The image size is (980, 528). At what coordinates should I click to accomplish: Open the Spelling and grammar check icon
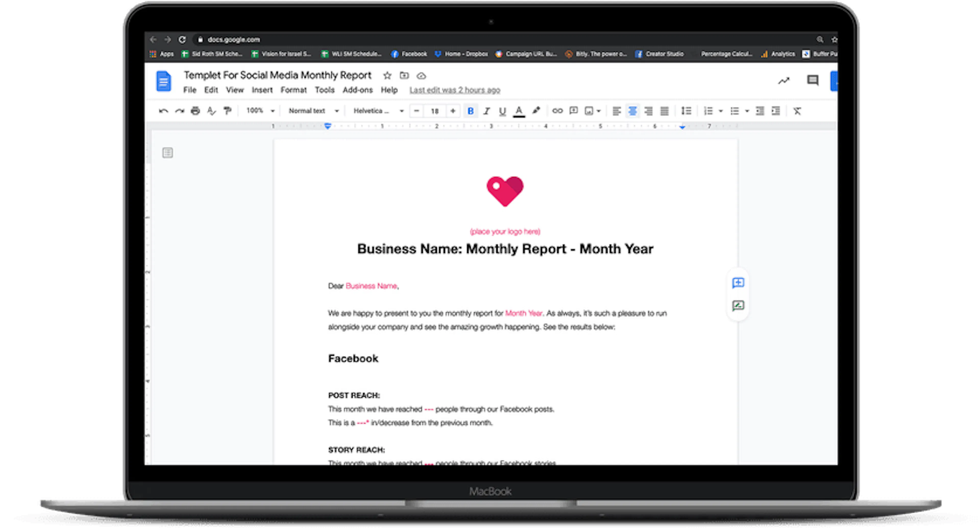point(212,111)
